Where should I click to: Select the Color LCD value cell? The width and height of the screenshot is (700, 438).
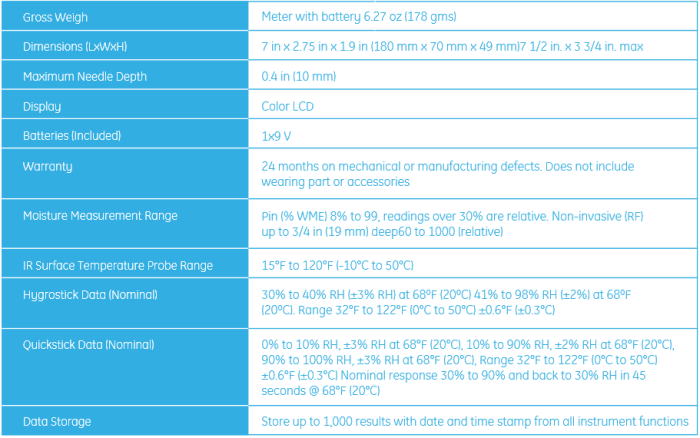(x=289, y=106)
